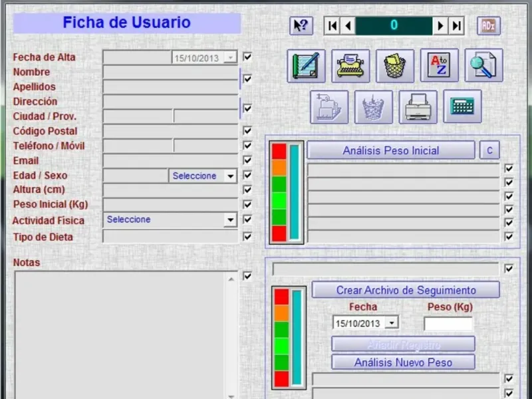Viewport: 532px width, 399px height.
Task: Toggle the Notas checkbox
Action: [247, 276]
